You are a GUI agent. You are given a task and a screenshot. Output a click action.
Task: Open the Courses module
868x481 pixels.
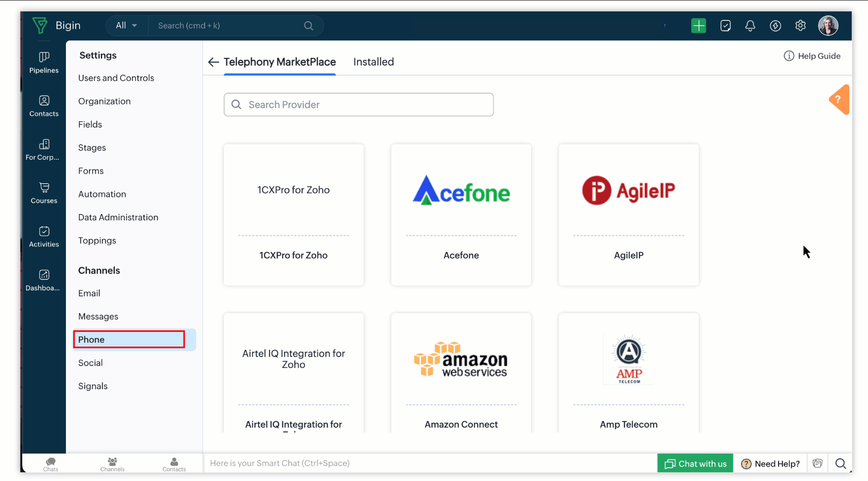tap(44, 193)
